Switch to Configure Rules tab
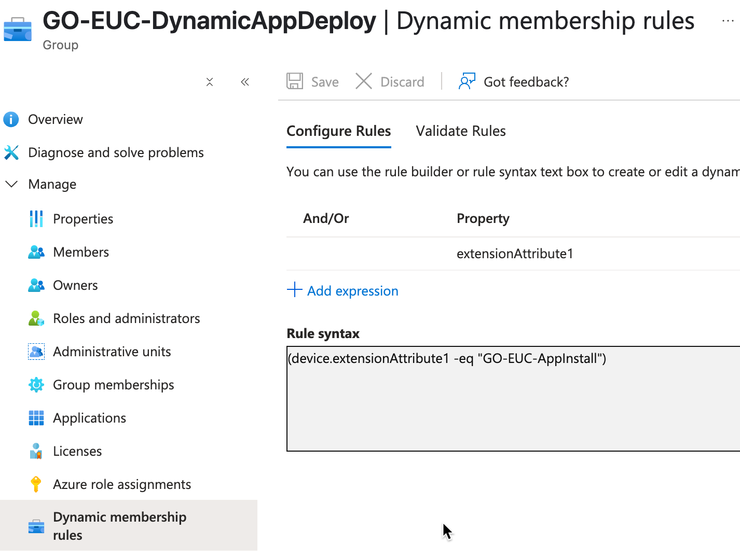This screenshot has width=740, height=560. [339, 131]
